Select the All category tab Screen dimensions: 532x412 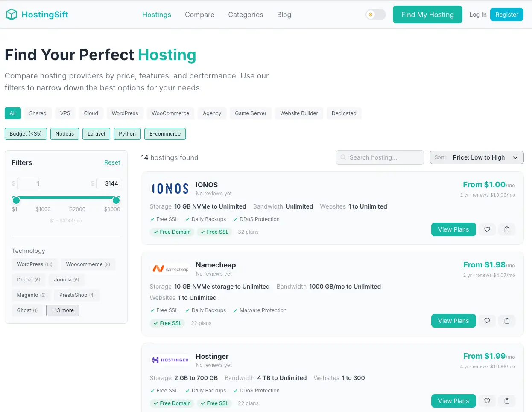coord(13,113)
